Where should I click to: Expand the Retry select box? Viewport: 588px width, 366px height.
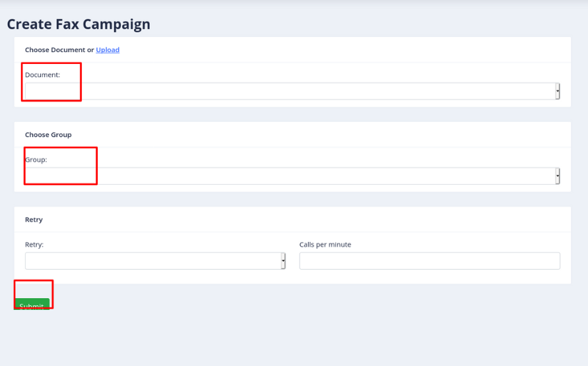point(155,260)
